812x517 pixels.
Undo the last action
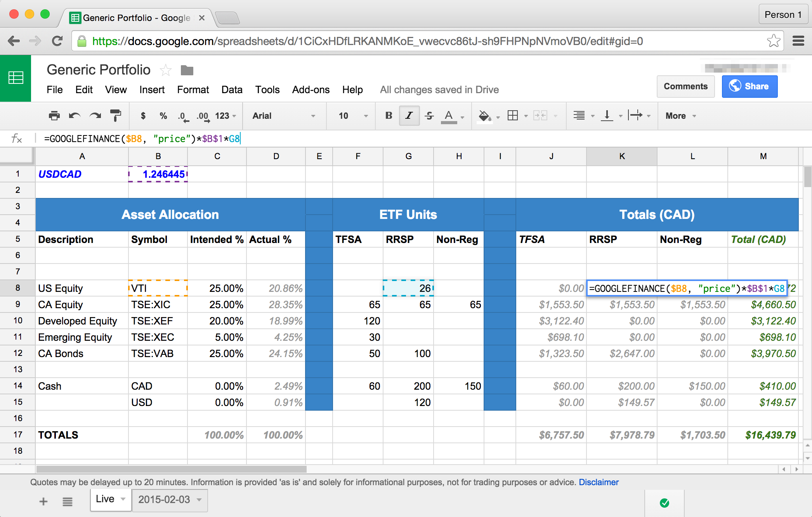click(x=75, y=116)
